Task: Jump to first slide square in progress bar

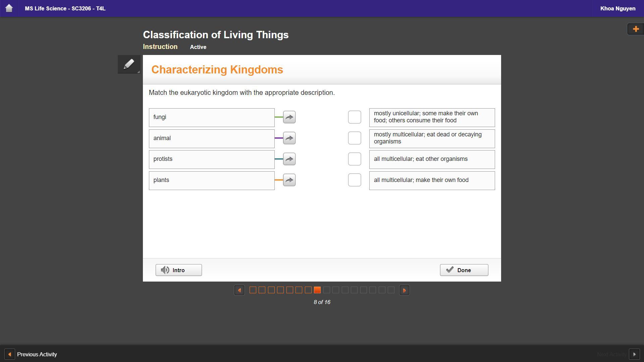Action: pos(253,290)
